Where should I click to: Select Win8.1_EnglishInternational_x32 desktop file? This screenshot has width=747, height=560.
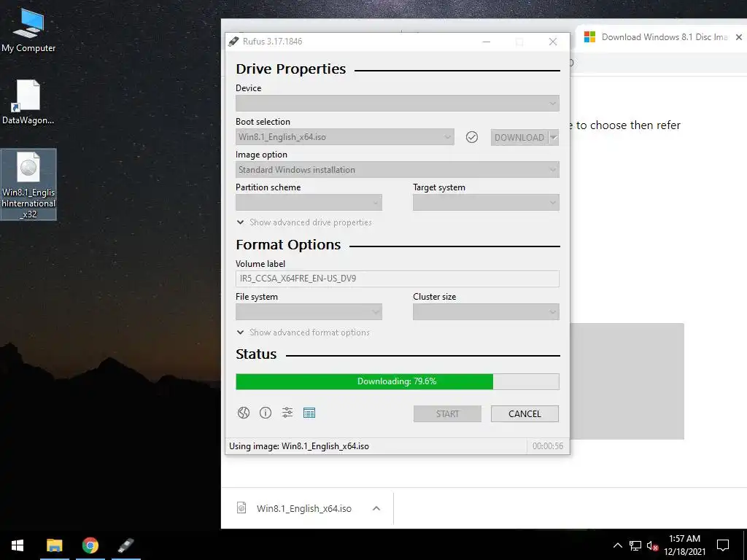28,184
